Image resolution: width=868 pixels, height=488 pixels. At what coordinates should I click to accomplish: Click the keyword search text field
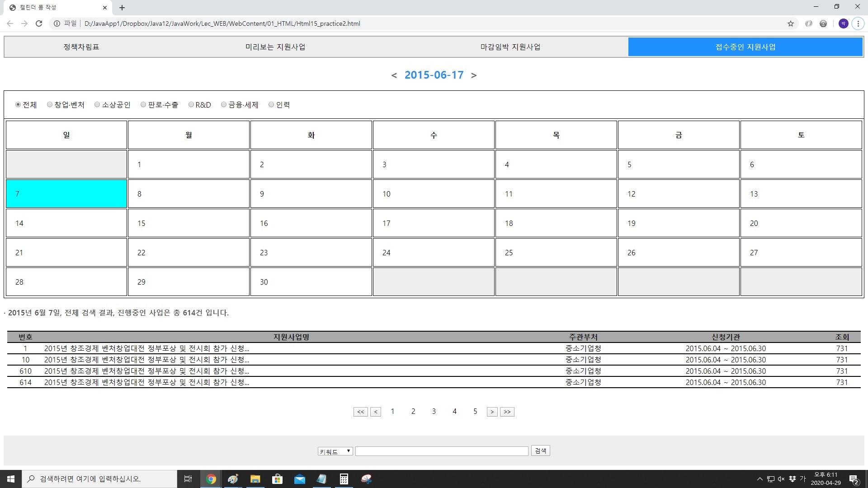coord(441,451)
